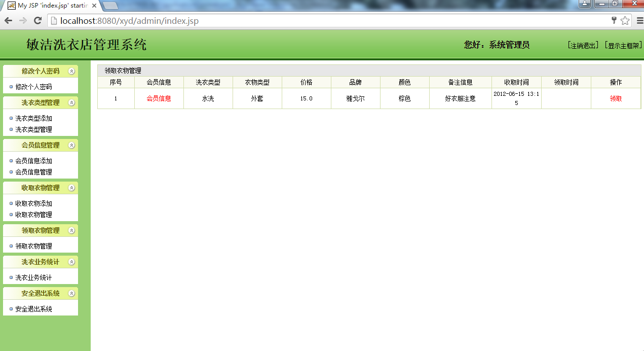
Task: Click the saved password key icon
Action: click(614, 21)
